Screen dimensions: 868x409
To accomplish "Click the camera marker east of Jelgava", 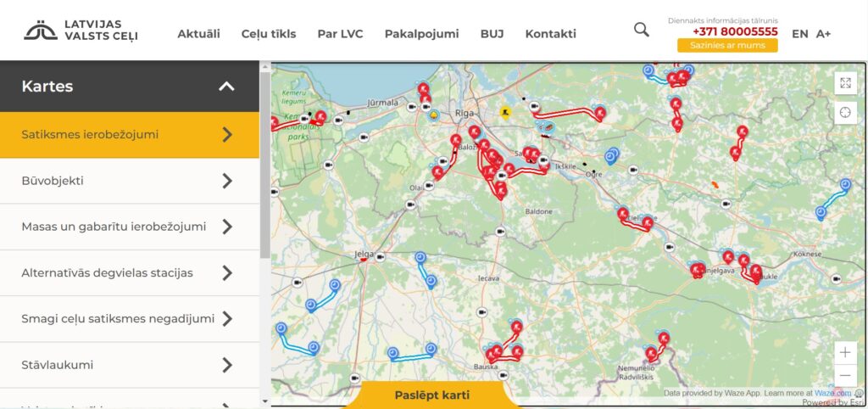I will (x=380, y=256).
